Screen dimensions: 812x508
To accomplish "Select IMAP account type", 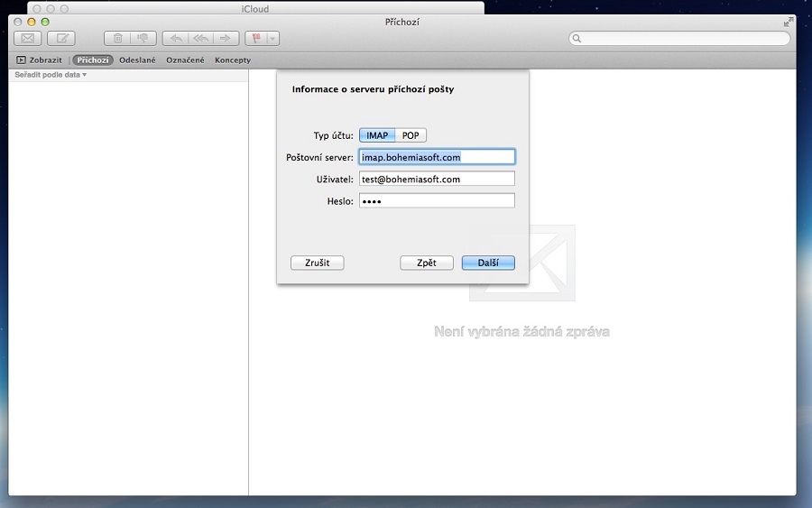I will pyautogui.click(x=377, y=135).
